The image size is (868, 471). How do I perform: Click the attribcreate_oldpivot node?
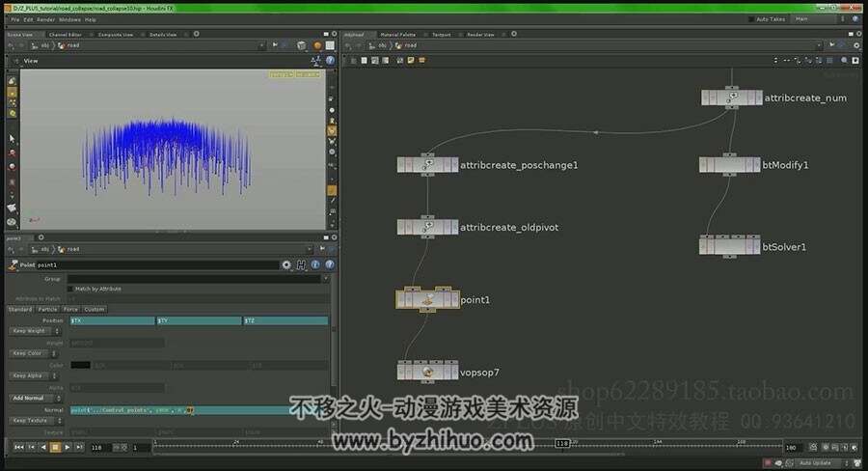click(427, 227)
